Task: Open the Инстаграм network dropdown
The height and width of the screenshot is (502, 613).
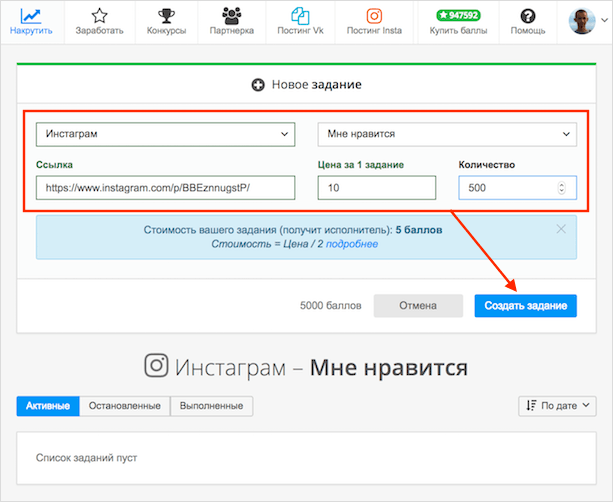Action: [165, 134]
